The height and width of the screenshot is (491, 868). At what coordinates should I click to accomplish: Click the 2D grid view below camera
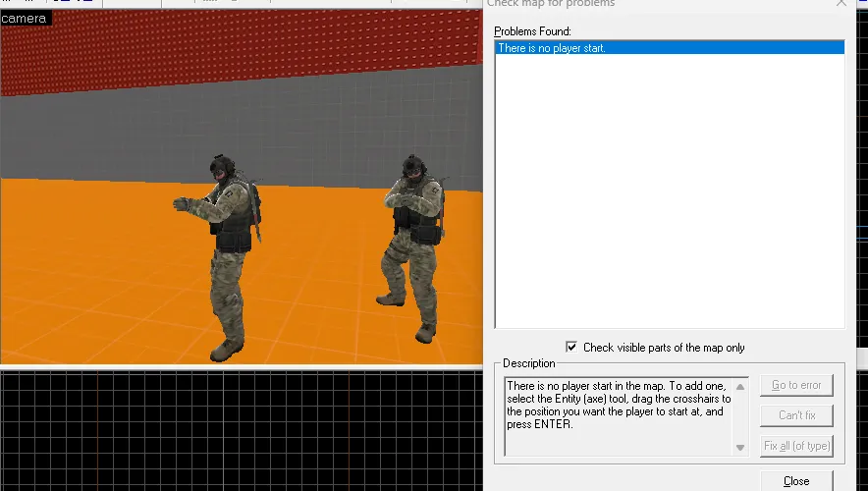[x=242, y=431]
